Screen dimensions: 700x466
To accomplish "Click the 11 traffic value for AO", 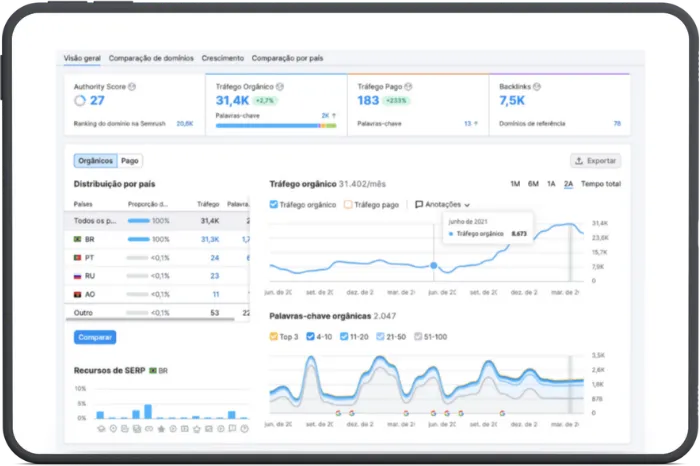I will [x=216, y=294].
